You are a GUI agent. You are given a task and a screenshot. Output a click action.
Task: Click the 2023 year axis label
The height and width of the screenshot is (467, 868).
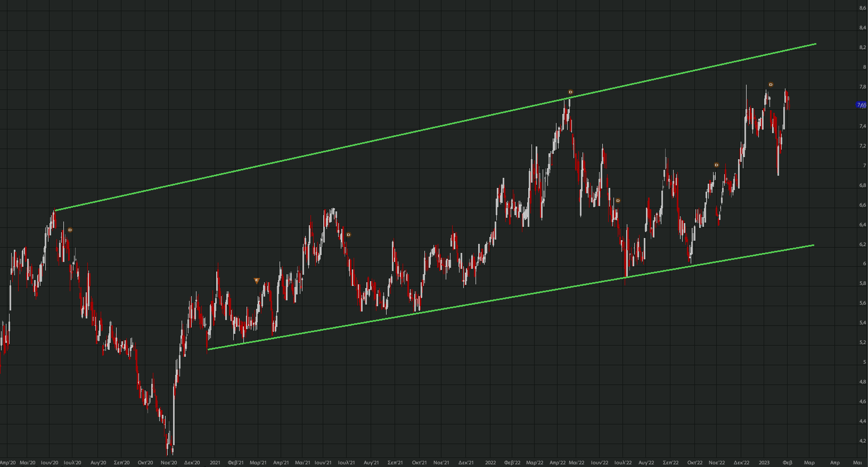764,463
